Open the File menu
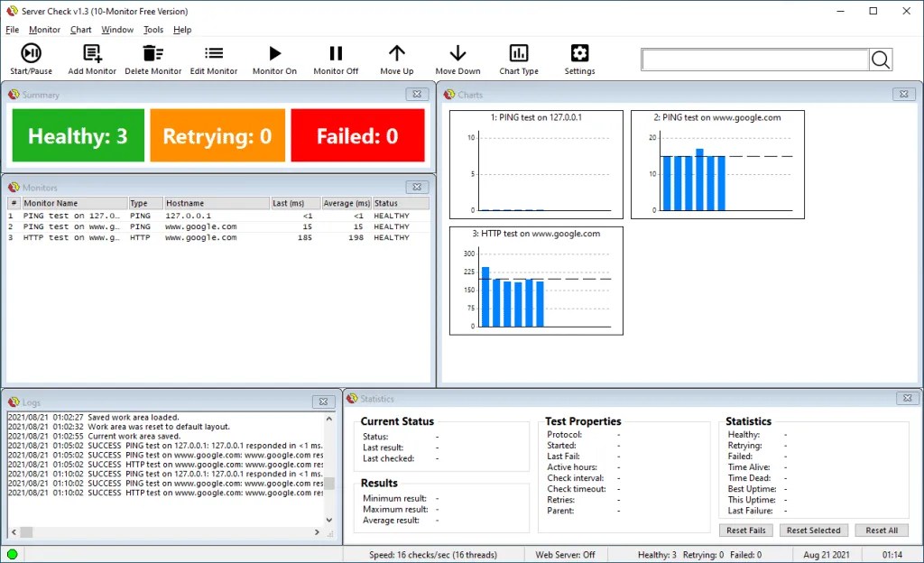This screenshot has width=924, height=563. pos(13,30)
